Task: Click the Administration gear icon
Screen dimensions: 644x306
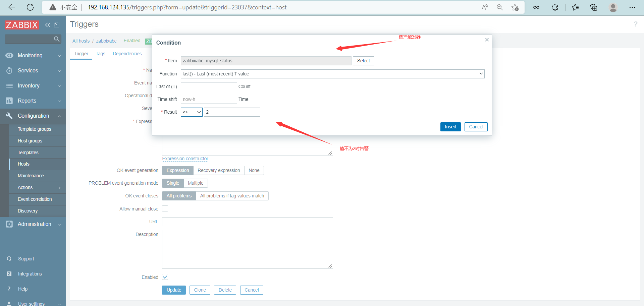Action: (x=9, y=224)
